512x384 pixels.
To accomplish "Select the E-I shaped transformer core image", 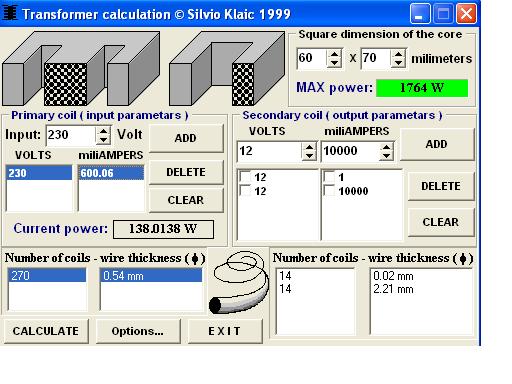I will point(81,69).
